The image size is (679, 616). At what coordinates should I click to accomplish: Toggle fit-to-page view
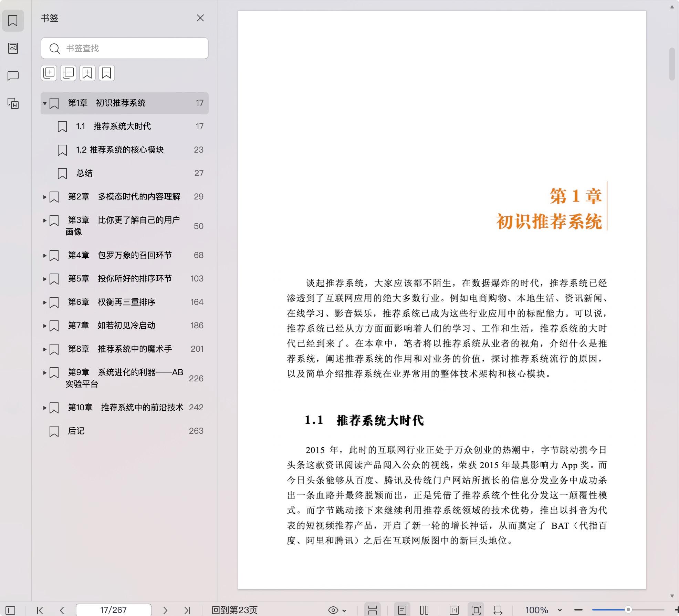pyautogui.click(x=476, y=610)
